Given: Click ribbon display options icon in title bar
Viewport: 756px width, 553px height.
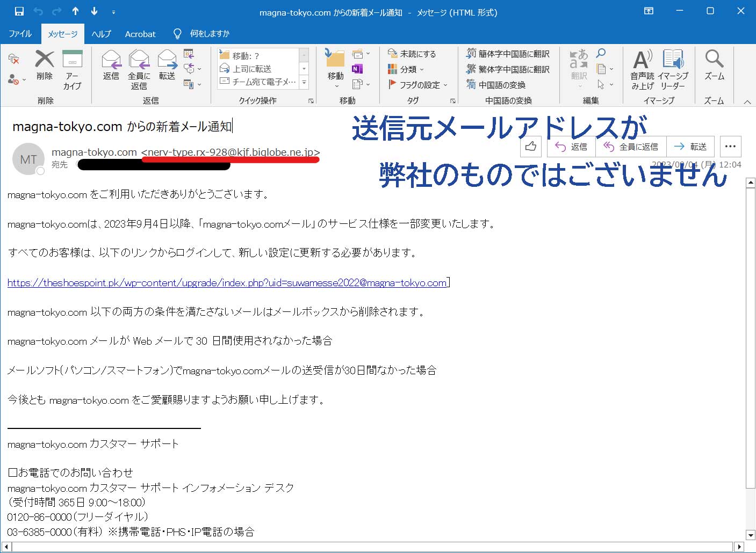Looking at the screenshot, I should tap(649, 11).
